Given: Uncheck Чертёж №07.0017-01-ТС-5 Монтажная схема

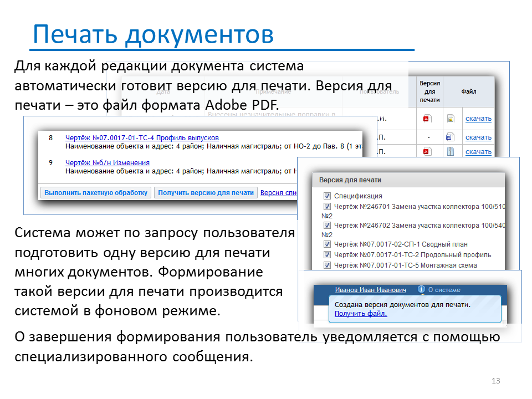Looking at the screenshot, I should (327, 265).
